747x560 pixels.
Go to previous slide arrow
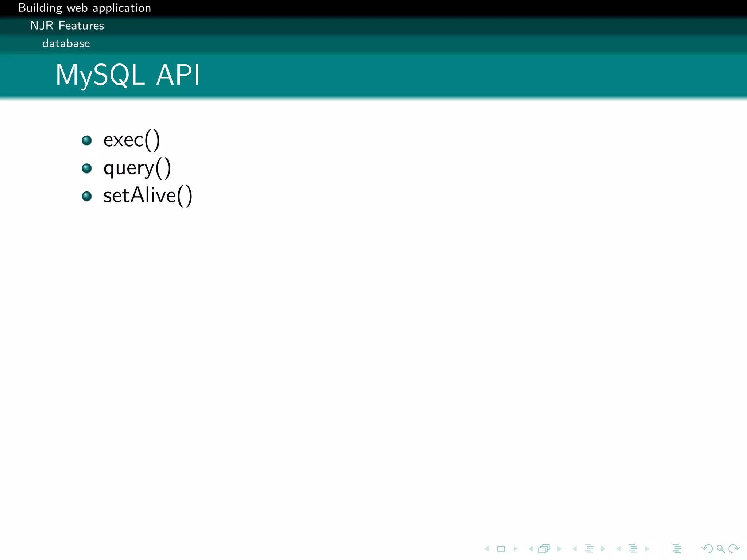(487, 549)
